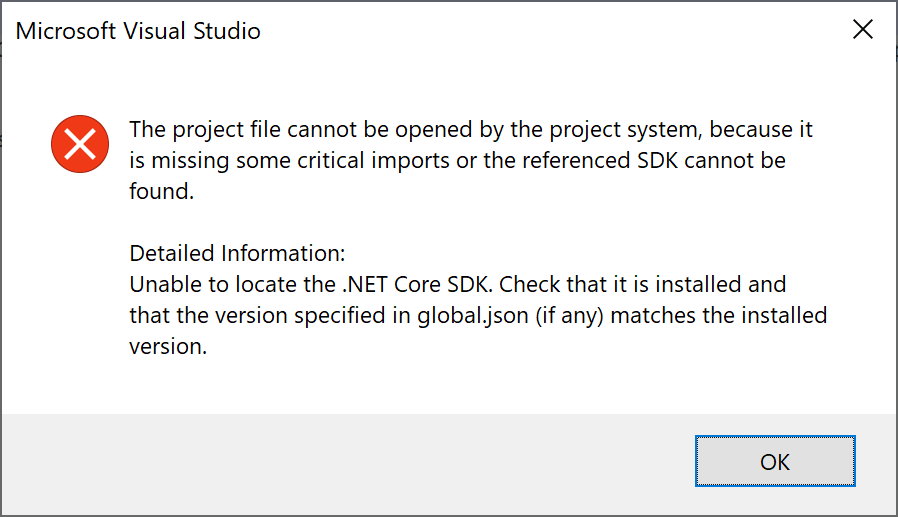This screenshot has height=517, width=898.
Task: Close the Microsoft Visual Studio dialog
Action: tap(862, 29)
